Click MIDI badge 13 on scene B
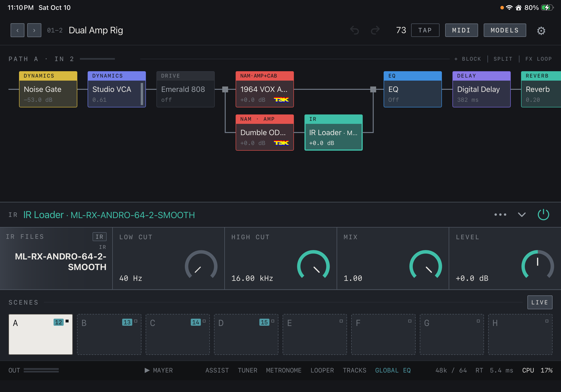 coord(127,322)
